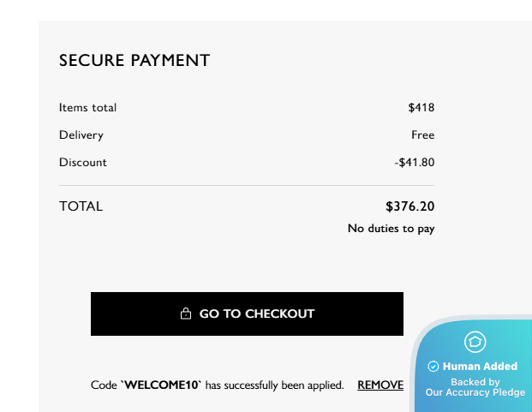The image size is (532, 412).
Task: Click the Items total label
Action: [87, 108]
